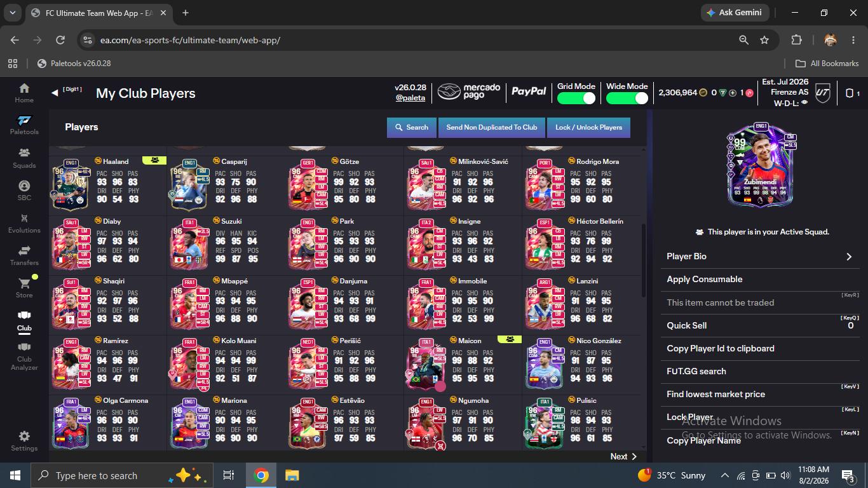Viewport: 868px width, 488px height.
Task: Open Task View on the taskbar
Action: (x=229, y=475)
